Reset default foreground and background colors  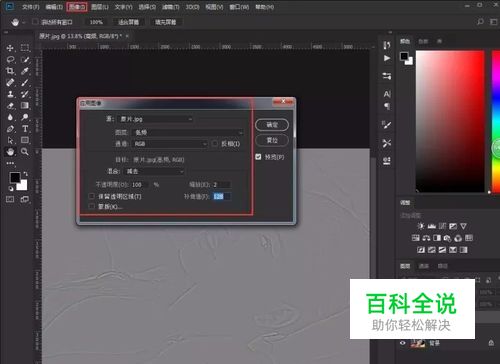tap(11, 189)
